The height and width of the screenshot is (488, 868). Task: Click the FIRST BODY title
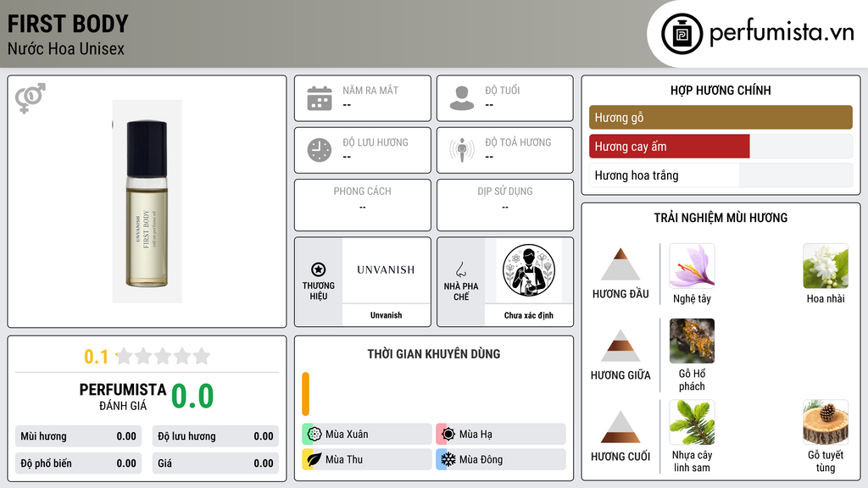point(68,24)
